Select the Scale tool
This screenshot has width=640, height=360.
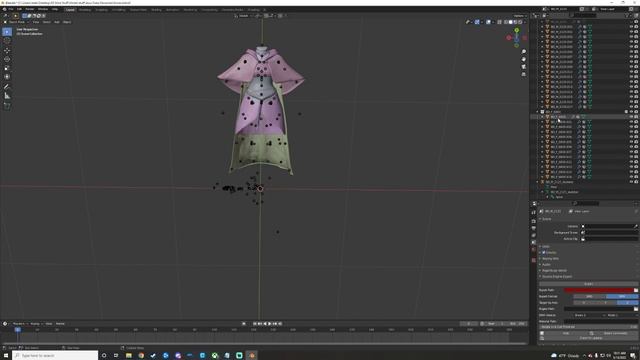pyautogui.click(x=7, y=68)
